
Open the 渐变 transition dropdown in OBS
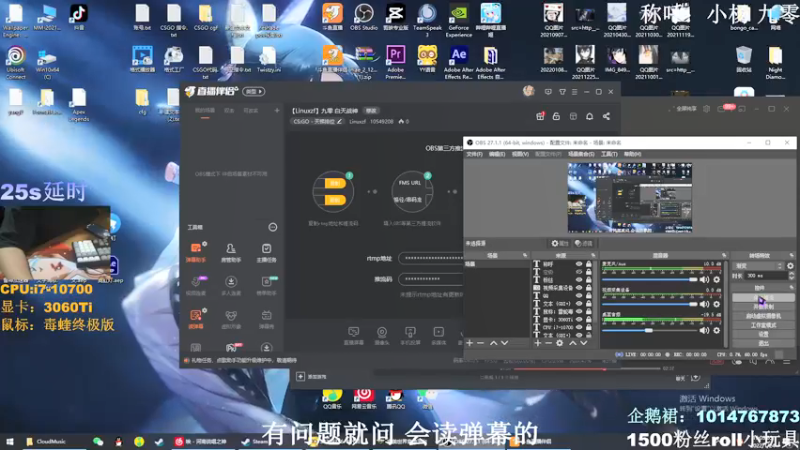[x=758, y=266]
